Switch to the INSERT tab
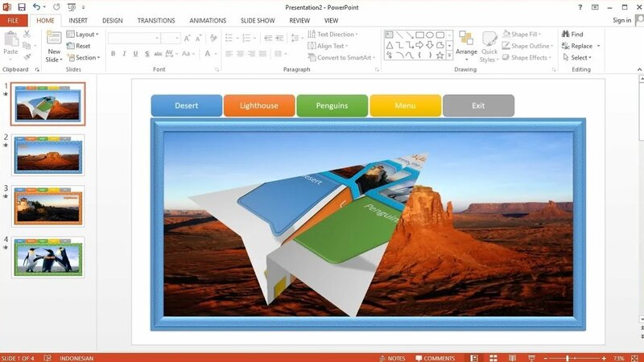Image resolution: width=644 pixels, height=362 pixels. (78, 20)
